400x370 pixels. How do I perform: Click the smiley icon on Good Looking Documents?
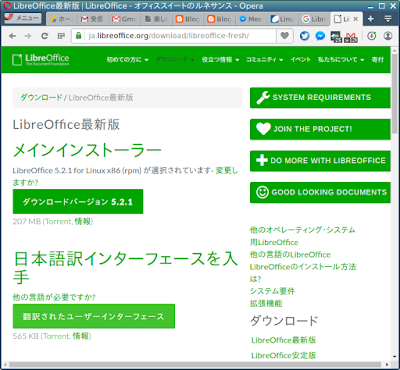tap(262, 192)
